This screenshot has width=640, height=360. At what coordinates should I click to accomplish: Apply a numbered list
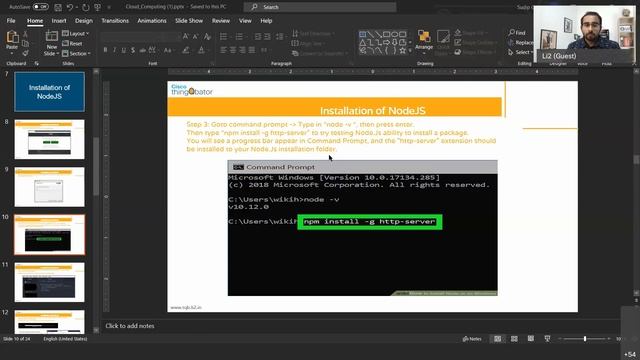pyautogui.click(x=239, y=37)
